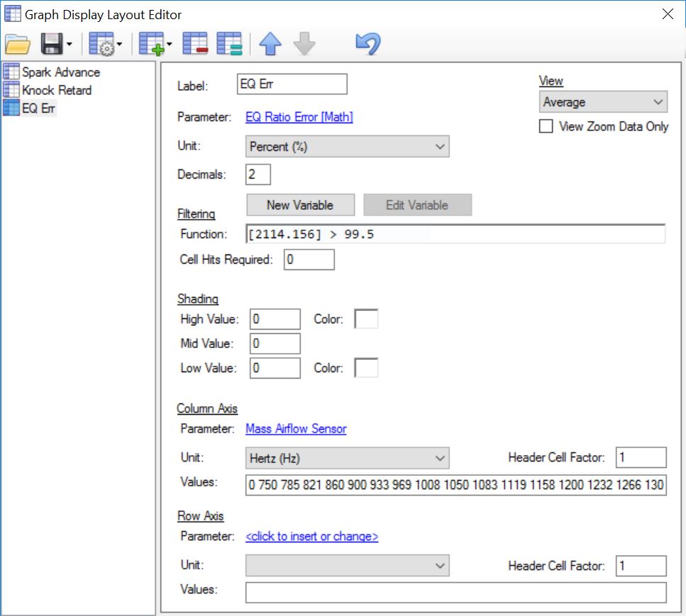The width and height of the screenshot is (686, 616).
Task: Save layout using floppy disk icon
Action: click(x=52, y=44)
